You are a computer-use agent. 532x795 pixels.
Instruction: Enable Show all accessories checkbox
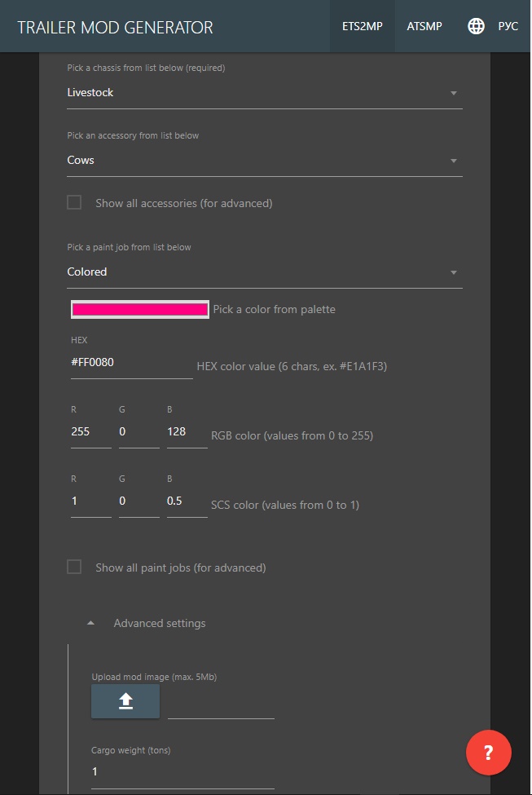[74, 203]
